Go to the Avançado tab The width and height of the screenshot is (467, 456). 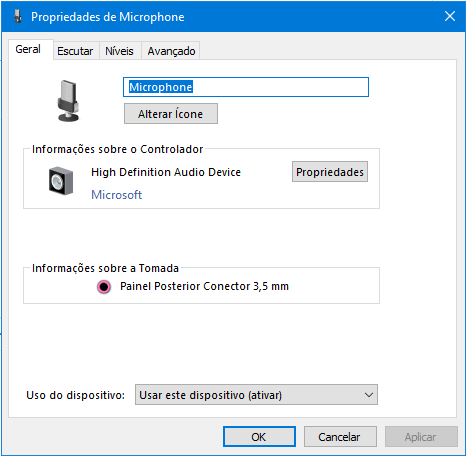(x=171, y=51)
